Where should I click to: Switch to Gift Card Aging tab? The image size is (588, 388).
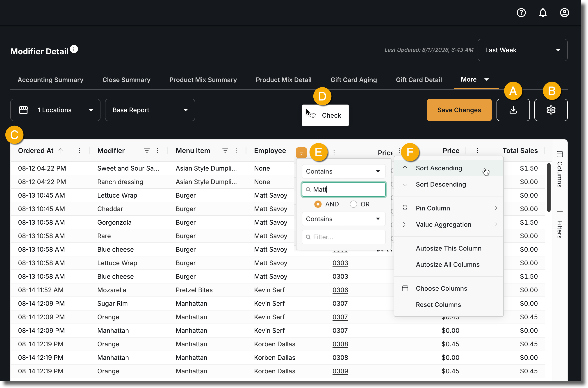click(353, 80)
